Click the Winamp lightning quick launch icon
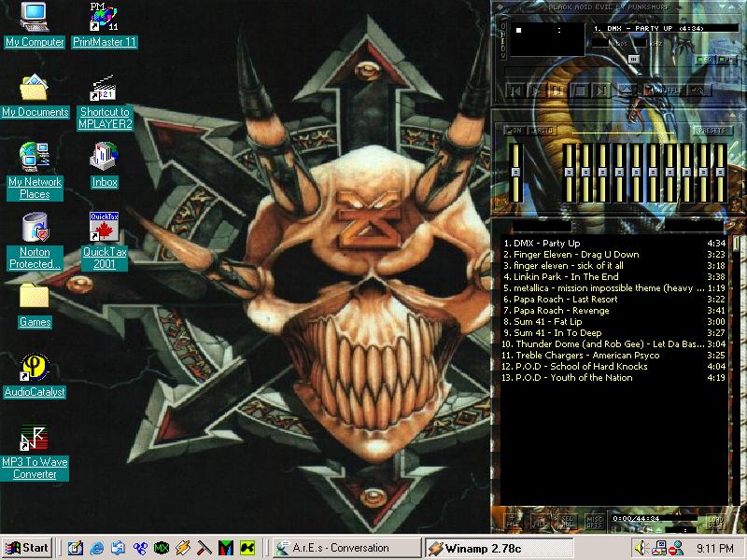747x560 pixels. (x=183, y=548)
